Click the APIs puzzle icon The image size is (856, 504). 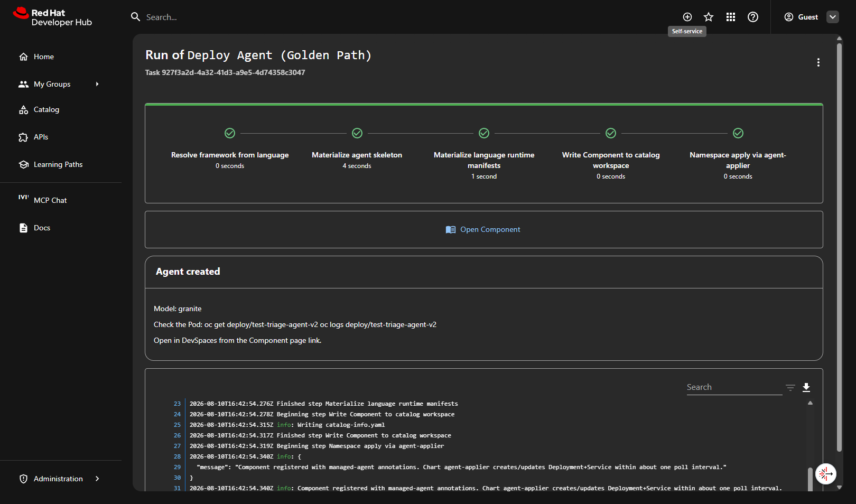point(23,137)
